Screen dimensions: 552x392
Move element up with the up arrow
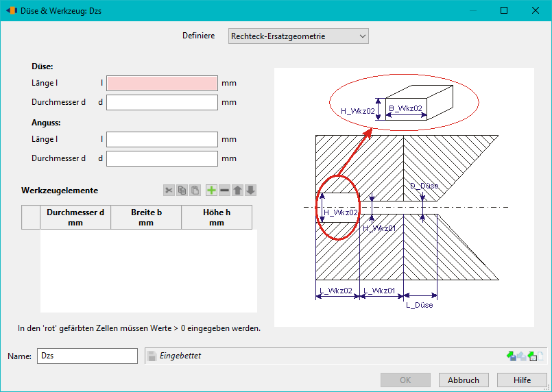(x=238, y=191)
